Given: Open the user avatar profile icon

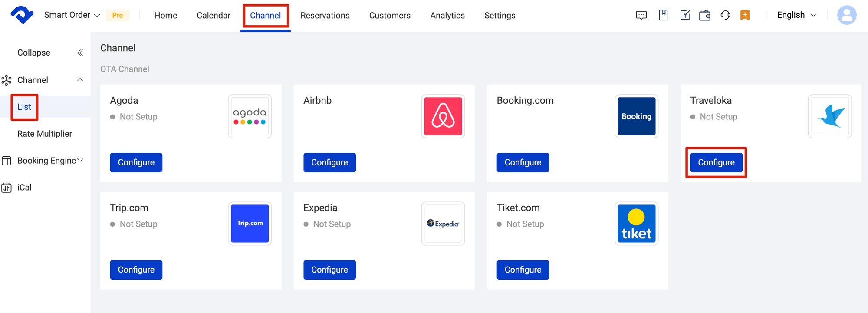Looking at the screenshot, I should pos(847,15).
